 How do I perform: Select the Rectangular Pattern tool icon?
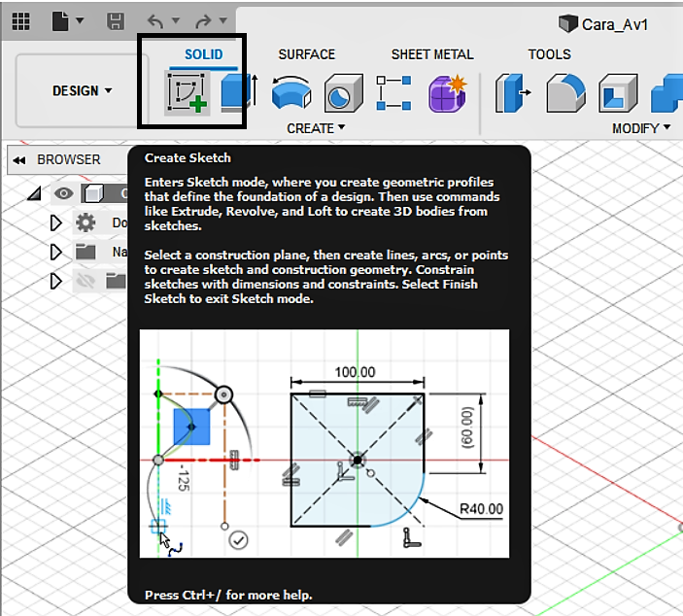point(393,93)
